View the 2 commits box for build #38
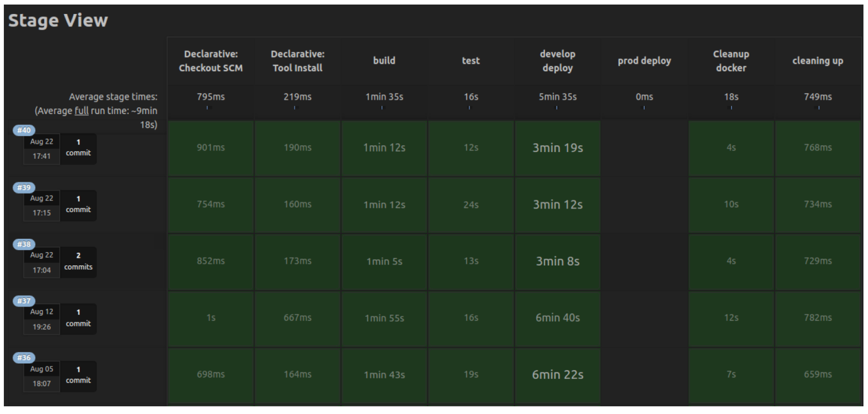Image resolution: width=868 pixels, height=414 pixels. coord(78,262)
